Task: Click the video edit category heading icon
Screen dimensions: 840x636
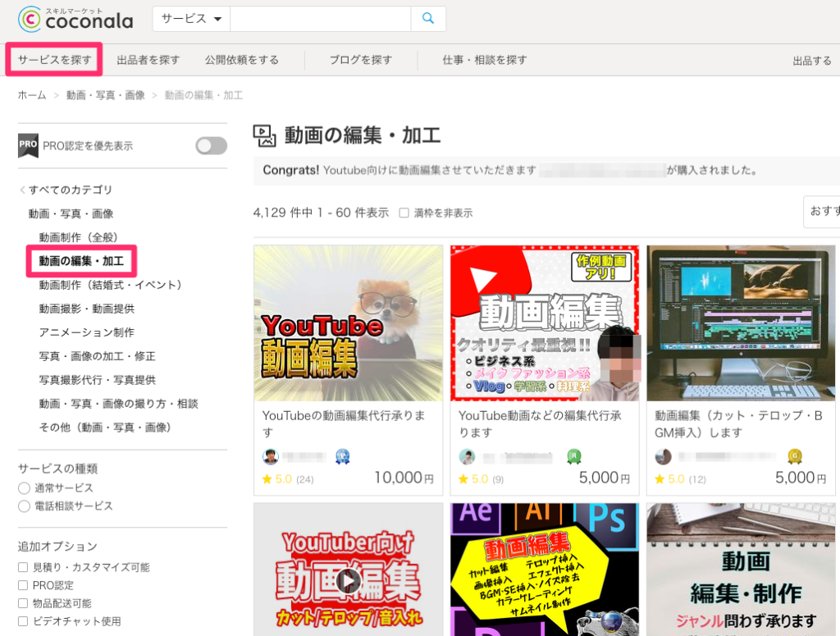Action: (264, 135)
